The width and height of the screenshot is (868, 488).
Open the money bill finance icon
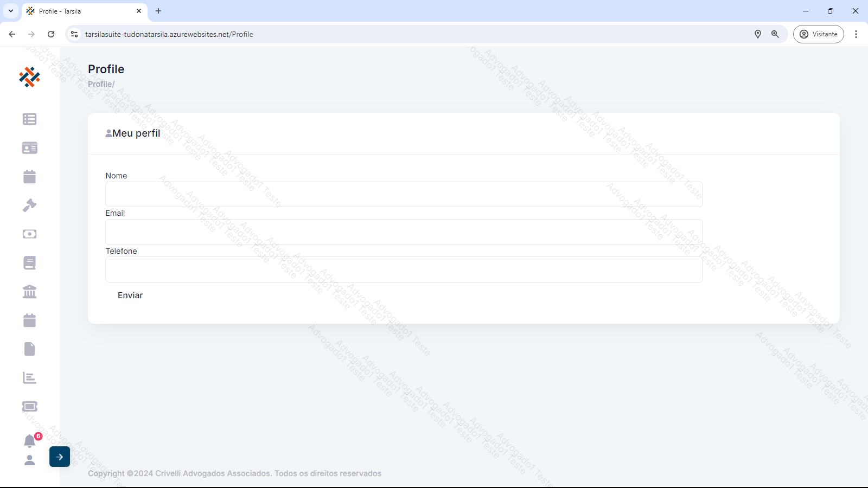click(x=29, y=234)
